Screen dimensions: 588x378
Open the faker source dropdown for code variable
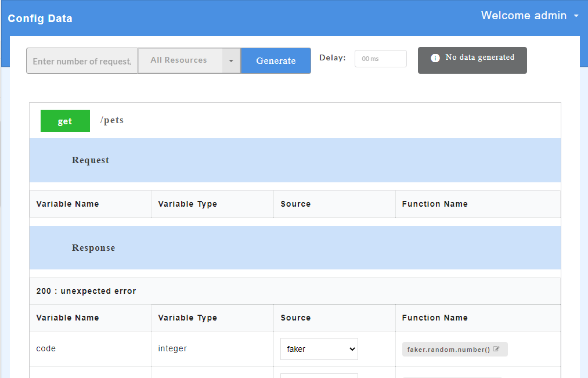pyautogui.click(x=319, y=348)
